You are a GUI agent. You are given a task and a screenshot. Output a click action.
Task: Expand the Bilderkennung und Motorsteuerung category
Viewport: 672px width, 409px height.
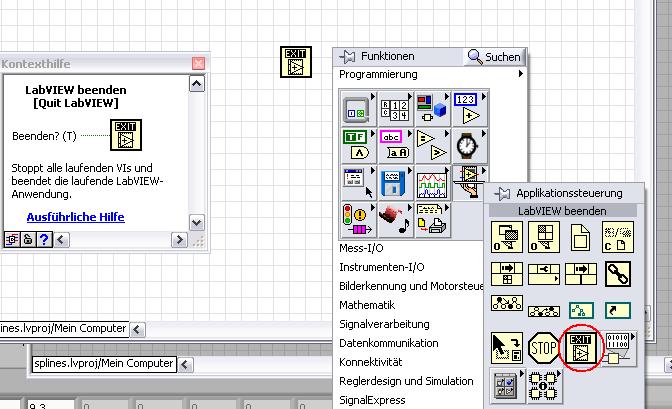[411, 286]
